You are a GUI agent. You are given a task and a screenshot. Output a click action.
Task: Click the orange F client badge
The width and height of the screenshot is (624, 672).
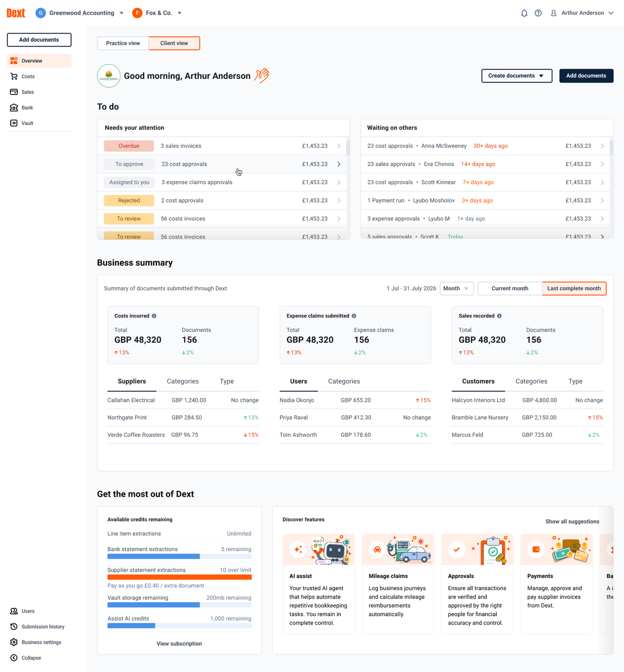(137, 13)
